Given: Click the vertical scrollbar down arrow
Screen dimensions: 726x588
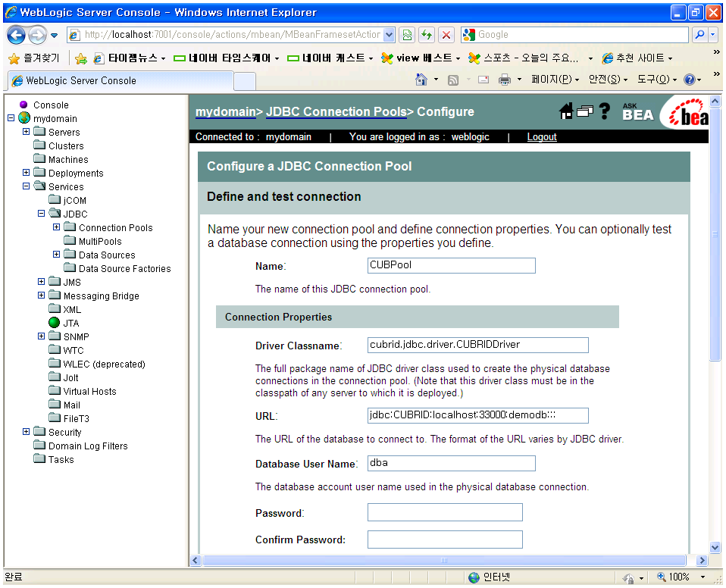Looking at the screenshot, I should pos(715,547).
